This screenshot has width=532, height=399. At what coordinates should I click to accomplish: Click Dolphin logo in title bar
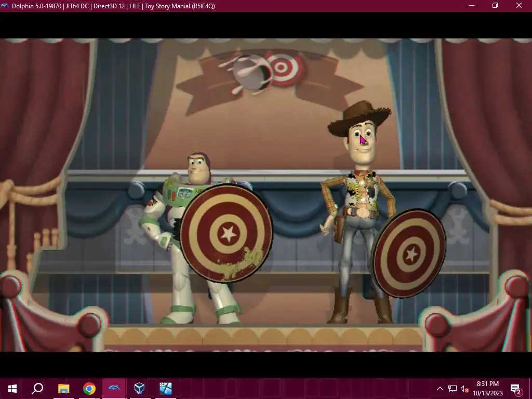coord(5,6)
